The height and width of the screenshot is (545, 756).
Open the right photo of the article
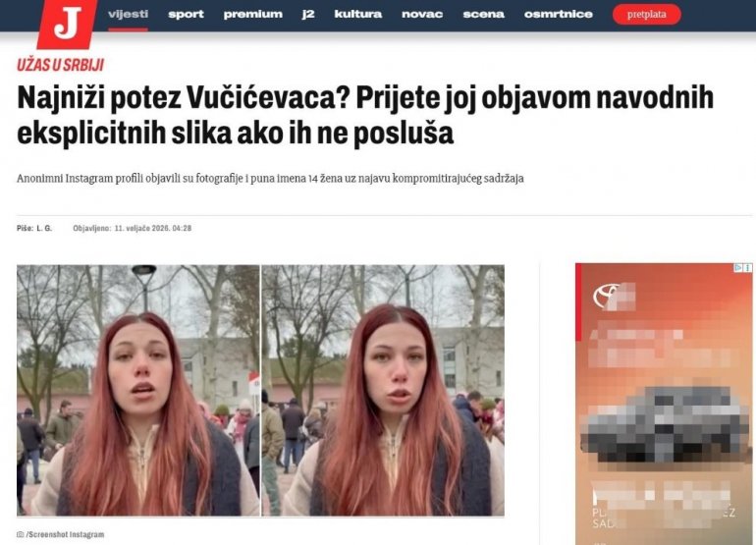tap(383, 390)
